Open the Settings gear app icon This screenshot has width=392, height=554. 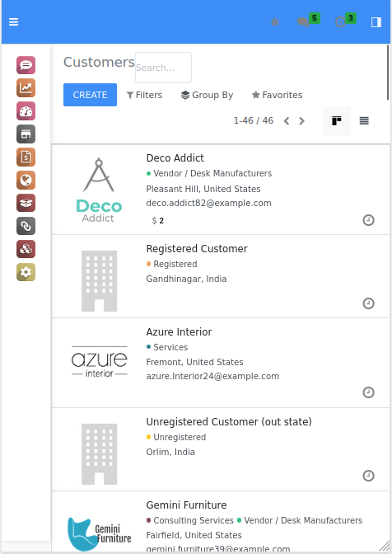[x=26, y=272]
